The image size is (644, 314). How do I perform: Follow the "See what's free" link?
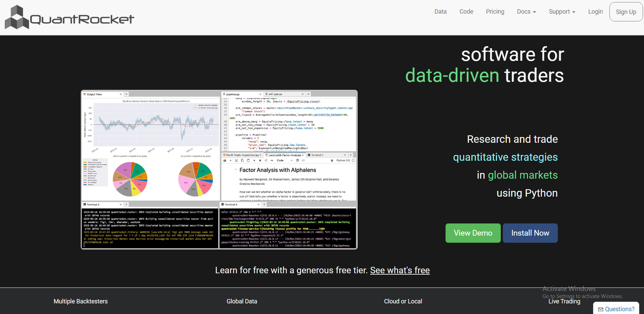pos(400,270)
